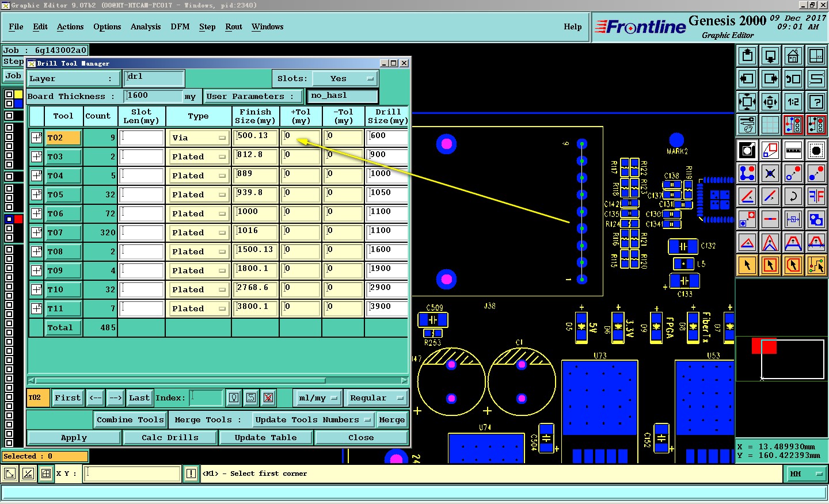829x504 pixels.
Task: Click the Last navigation button
Action: click(x=139, y=398)
